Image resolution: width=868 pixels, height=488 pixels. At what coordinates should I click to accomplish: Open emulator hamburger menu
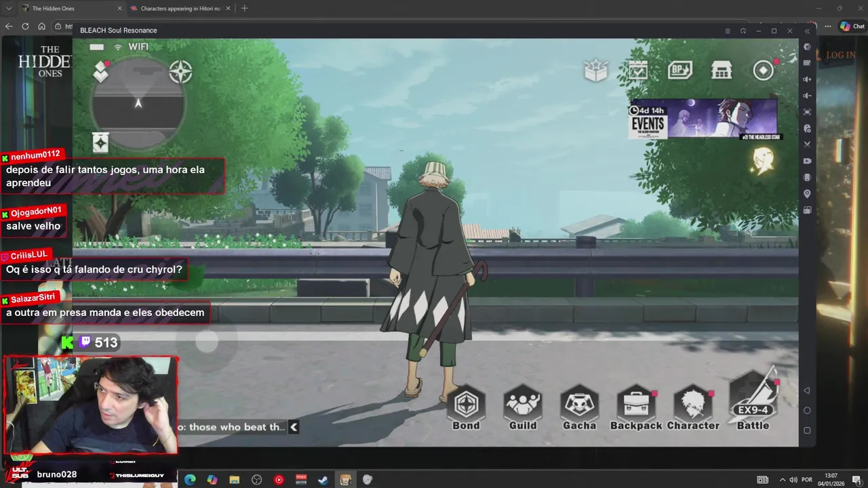coord(728,30)
